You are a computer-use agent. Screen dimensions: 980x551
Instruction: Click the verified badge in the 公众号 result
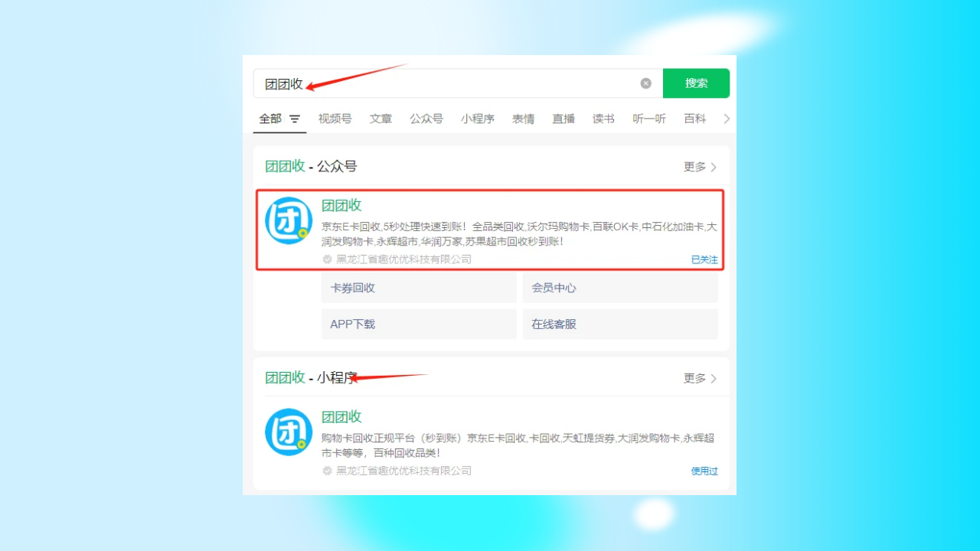click(328, 259)
